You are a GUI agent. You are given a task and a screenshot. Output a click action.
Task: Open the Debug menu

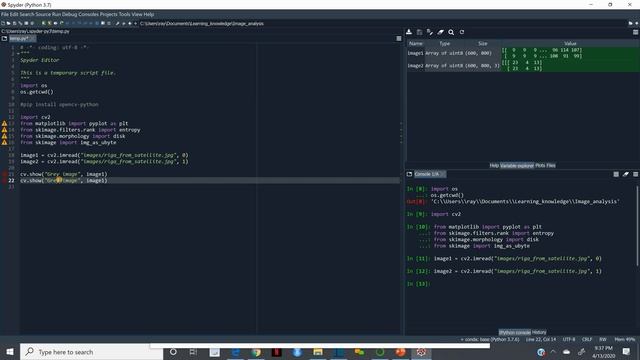pos(69,14)
